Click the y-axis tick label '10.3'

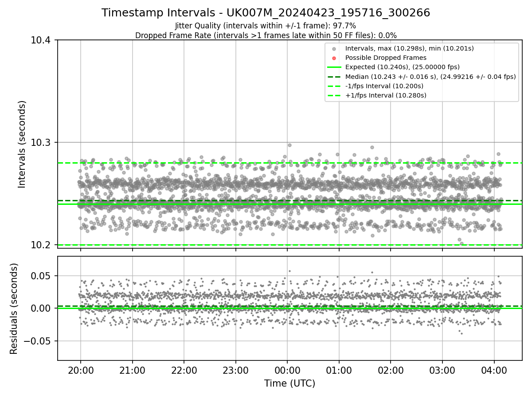pyautogui.click(x=41, y=143)
